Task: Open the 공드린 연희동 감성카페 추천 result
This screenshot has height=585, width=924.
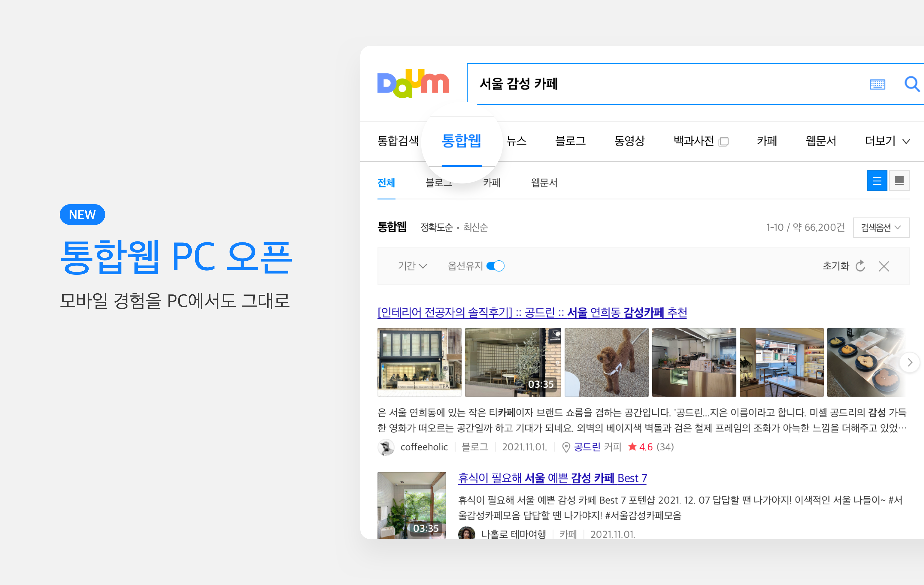Action: tap(532, 312)
